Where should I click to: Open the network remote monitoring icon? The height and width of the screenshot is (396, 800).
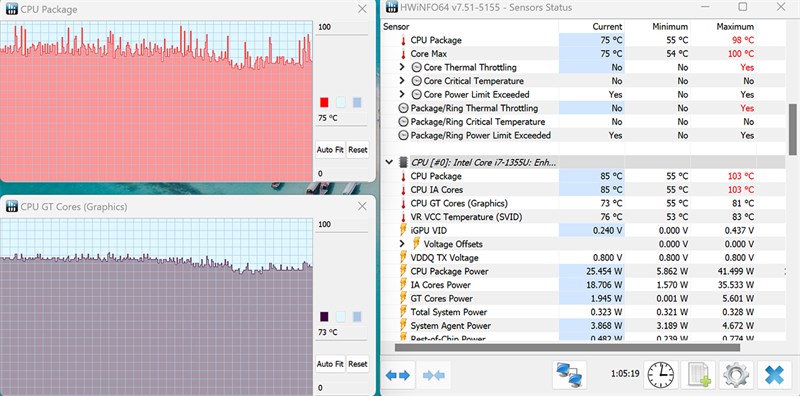click(x=569, y=376)
